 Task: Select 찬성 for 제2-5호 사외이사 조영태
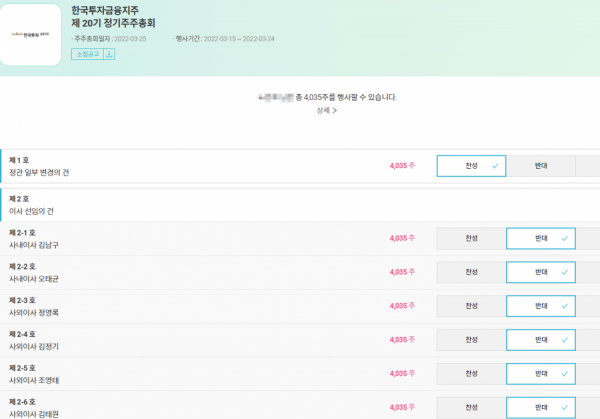(x=471, y=374)
